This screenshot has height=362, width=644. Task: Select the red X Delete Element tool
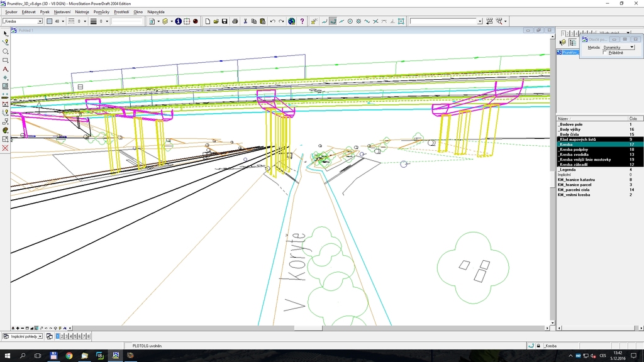click(x=6, y=148)
